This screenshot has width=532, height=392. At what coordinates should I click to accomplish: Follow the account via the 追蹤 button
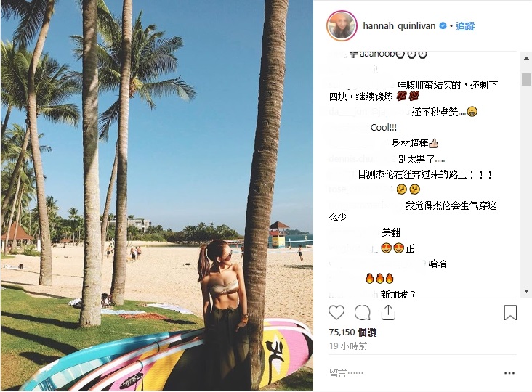tap(465, 25)
